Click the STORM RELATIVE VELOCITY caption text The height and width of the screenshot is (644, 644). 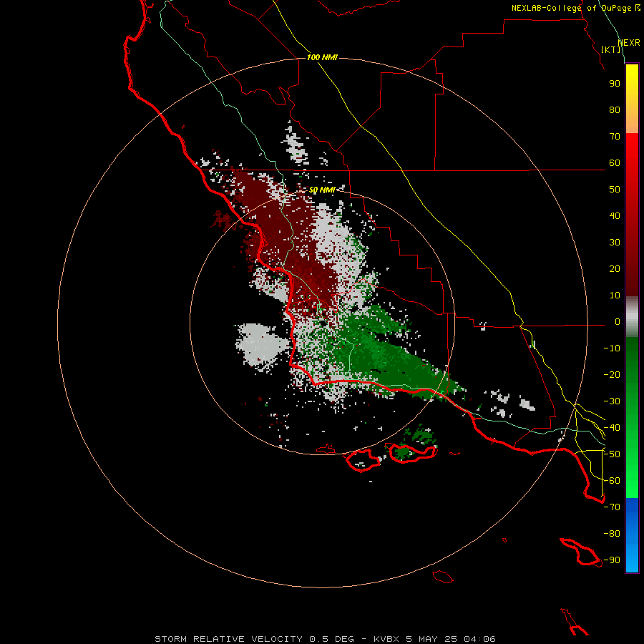228,639
